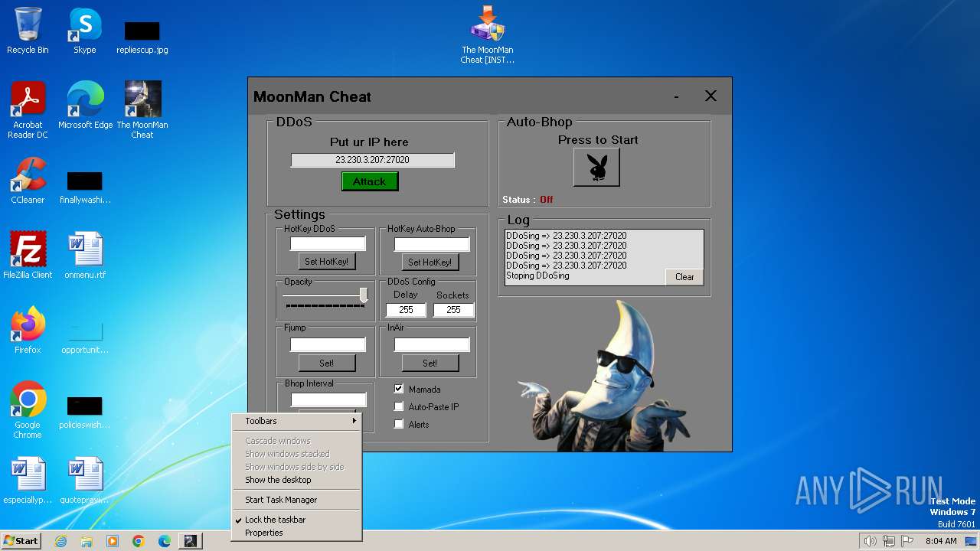
Task: Select the finallywashi desktop file
Action: (85, 187)
